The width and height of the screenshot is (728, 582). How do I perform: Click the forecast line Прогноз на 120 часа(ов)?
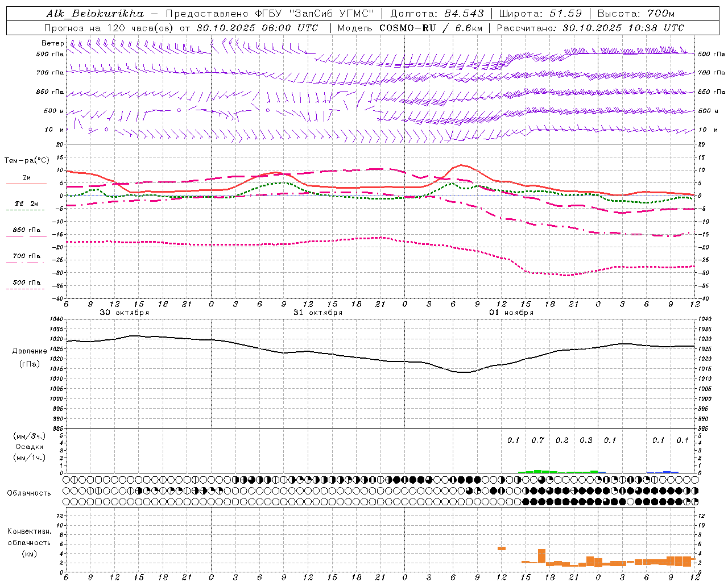point(109,28)
